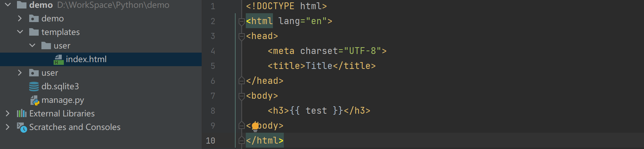The height and width of the screenshot is (149, 644).
Task: Click the index.html file icon
Action: (x=59, y=60)
